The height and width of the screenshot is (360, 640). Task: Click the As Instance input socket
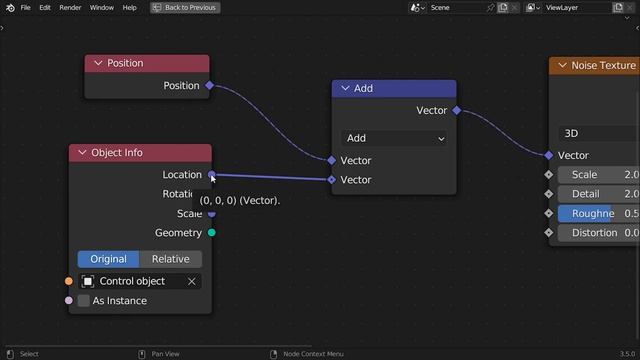click(69, 301)
